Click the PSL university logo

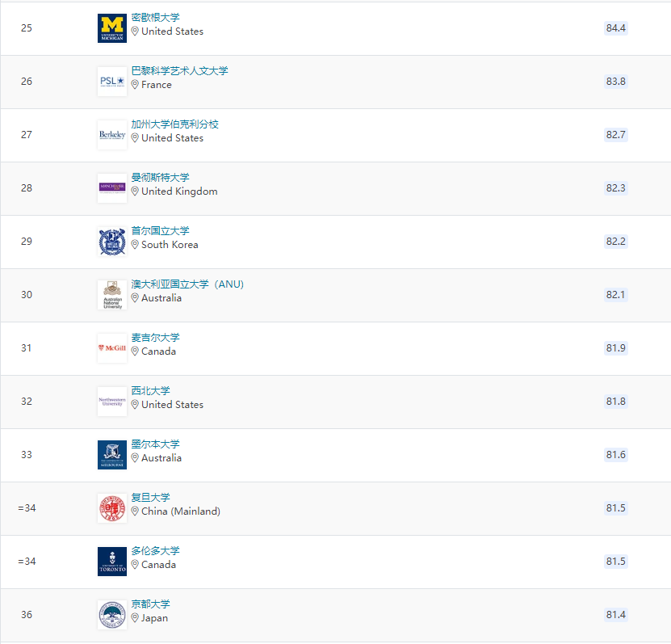(x=112, y=82)
